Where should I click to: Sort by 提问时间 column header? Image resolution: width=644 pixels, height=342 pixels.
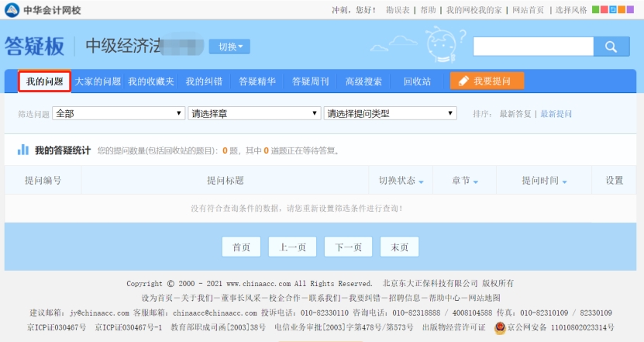click(544, 181)
